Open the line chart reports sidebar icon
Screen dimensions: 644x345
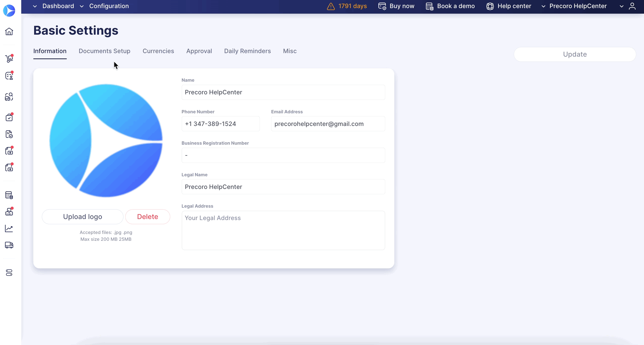coord(9,228)
